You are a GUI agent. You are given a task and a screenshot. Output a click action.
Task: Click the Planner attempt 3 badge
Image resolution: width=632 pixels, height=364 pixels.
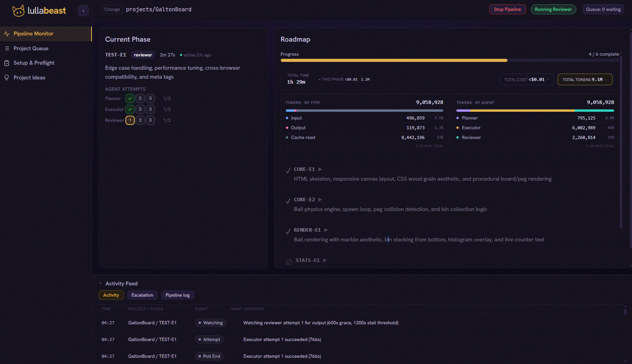[x=150, y=98]
